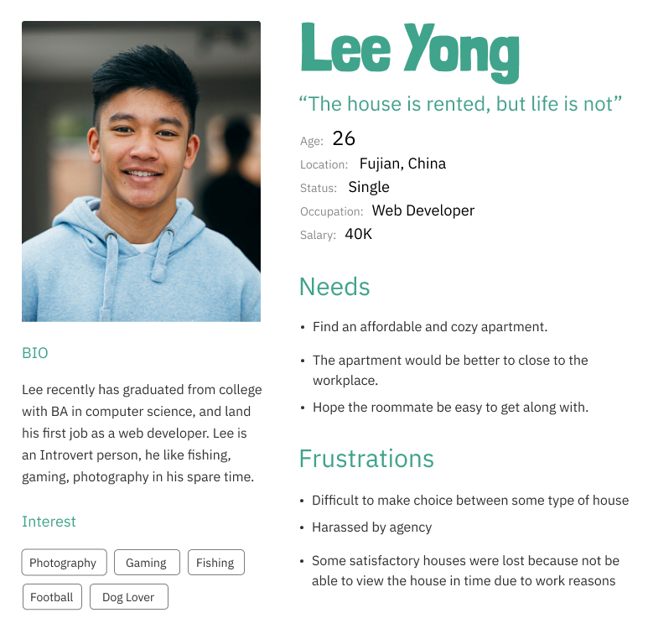The width and height of the screenshot is (648, 644).
Task: Click the Fishing interest tag
Action: [215, 563]
